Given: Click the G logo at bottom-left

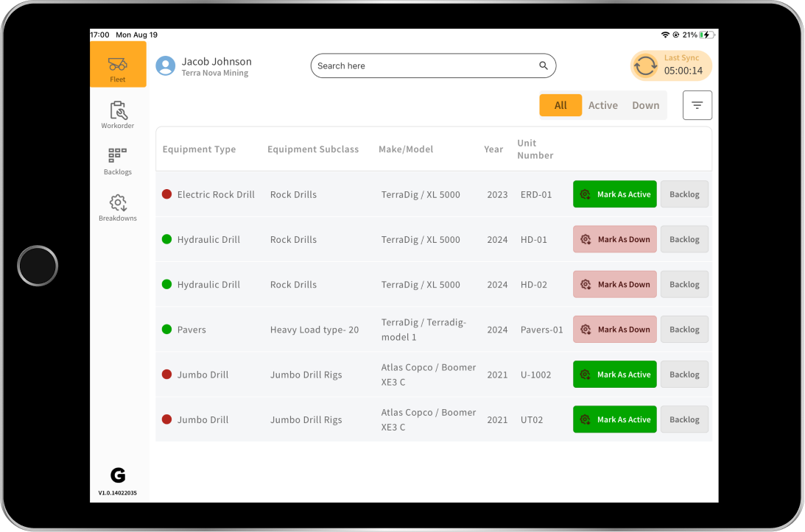Looking at the screenshot, I should (118, 475).
